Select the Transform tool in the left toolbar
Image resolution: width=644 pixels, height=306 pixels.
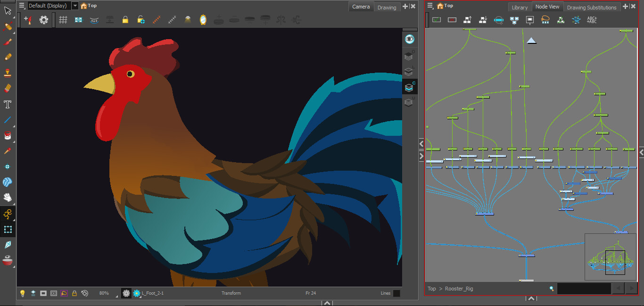coord(7,10)
